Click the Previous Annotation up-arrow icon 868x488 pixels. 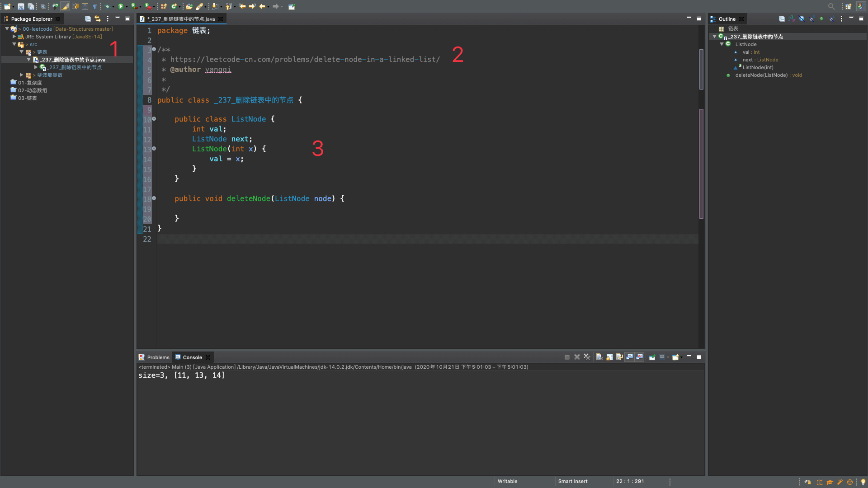229,6
